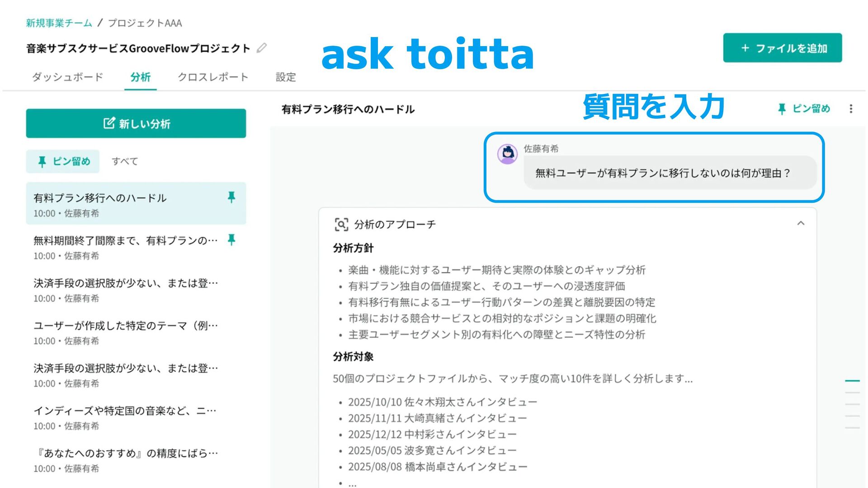This screenshot has height=488, width=868.
Task: Go to the 設定 tab
Action: pyautogui.click(x=286, y=77)
